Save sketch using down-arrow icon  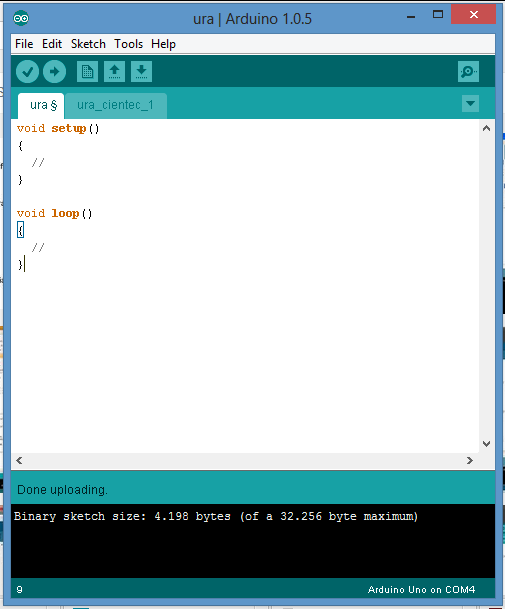pyautogui.click(x=141, y=71)
